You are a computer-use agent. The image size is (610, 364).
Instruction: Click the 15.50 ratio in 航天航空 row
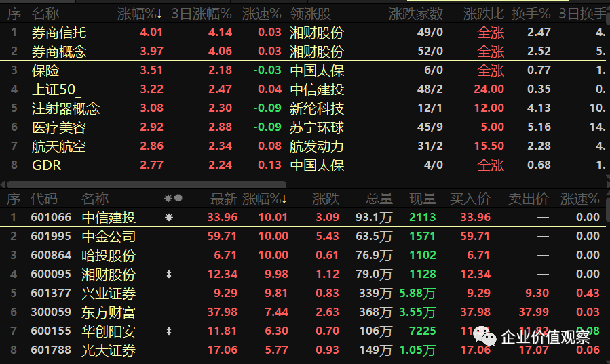pyautogui.click(x=489, y=146)
